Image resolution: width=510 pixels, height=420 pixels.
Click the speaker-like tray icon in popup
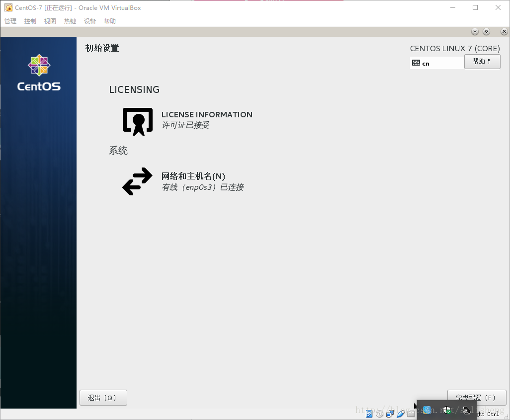pos(466,410)
